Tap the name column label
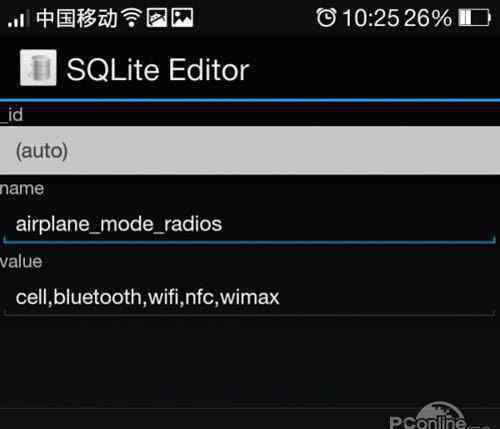The width and height of the screenshot is (500, 429). tap(22, 189)
